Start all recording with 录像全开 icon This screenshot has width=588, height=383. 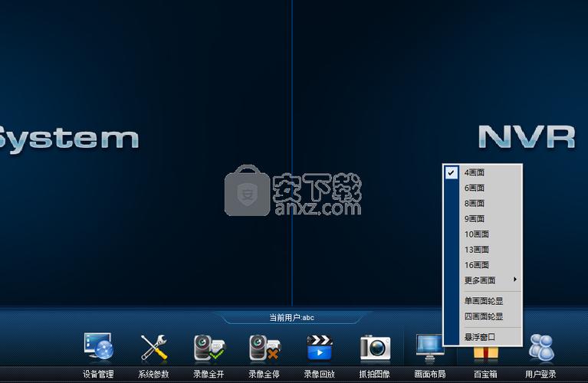(209, 347)
